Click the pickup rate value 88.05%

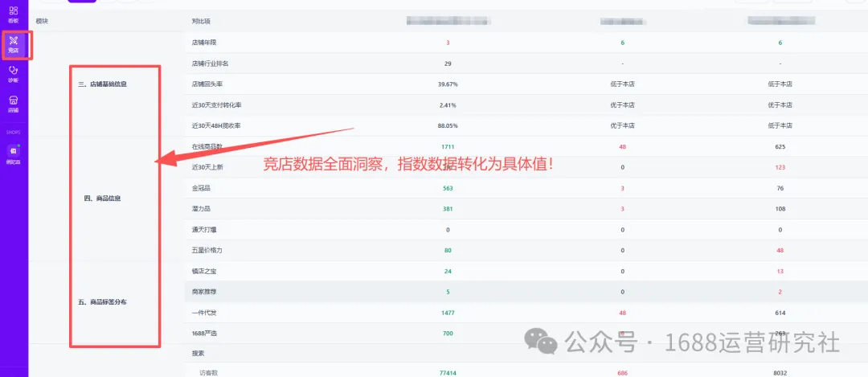click(448, 125)
